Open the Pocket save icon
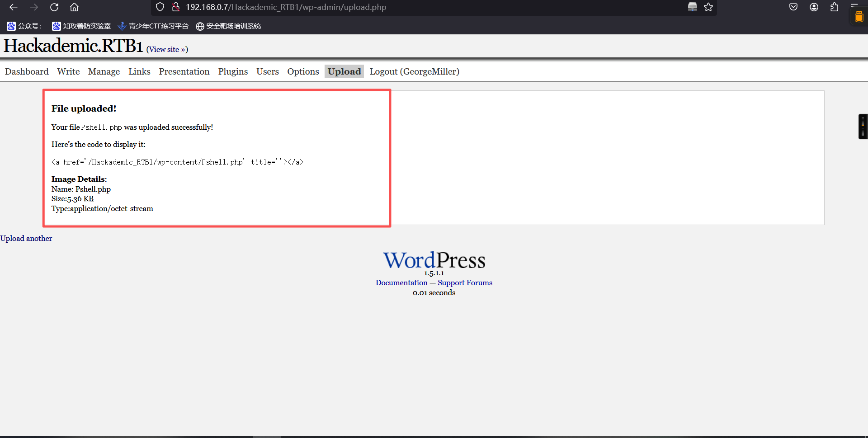Viewport: 868px width, 438px height. tap(793, 7)
